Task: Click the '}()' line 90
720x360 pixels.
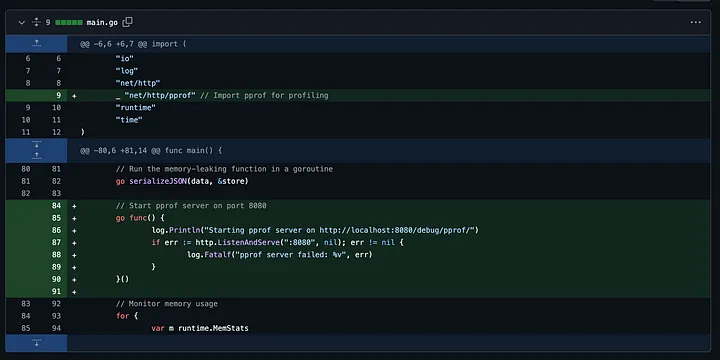Action: [x=123, y=279]
